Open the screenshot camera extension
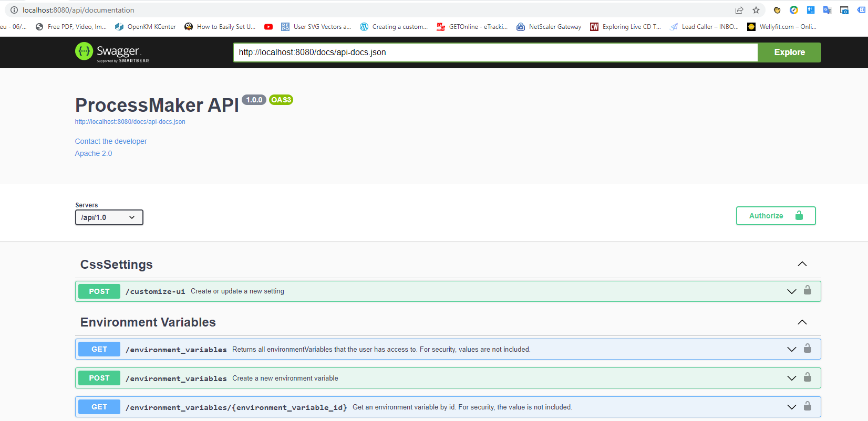 [x=844, y=10]
